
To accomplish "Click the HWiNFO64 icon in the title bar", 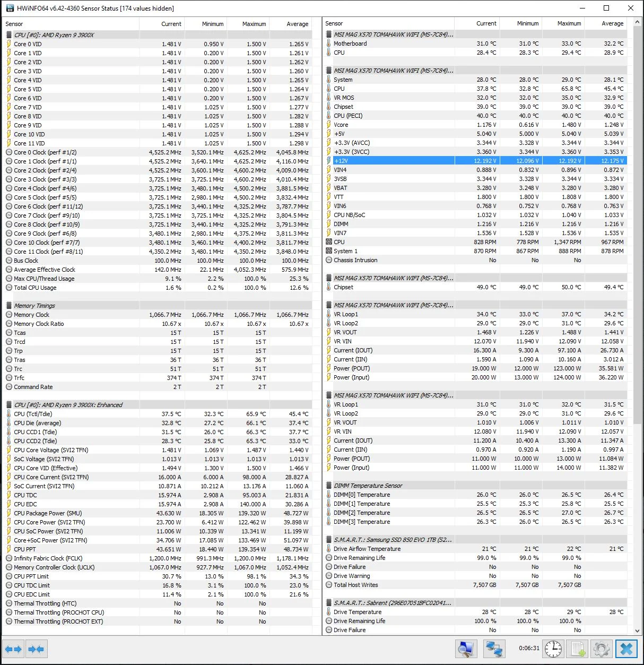I will 10,8.
